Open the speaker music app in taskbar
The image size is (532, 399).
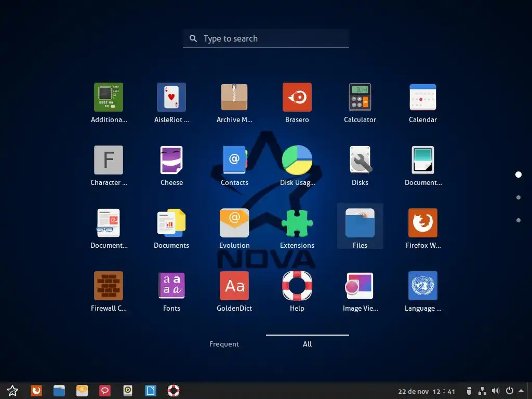pos(128,391)
